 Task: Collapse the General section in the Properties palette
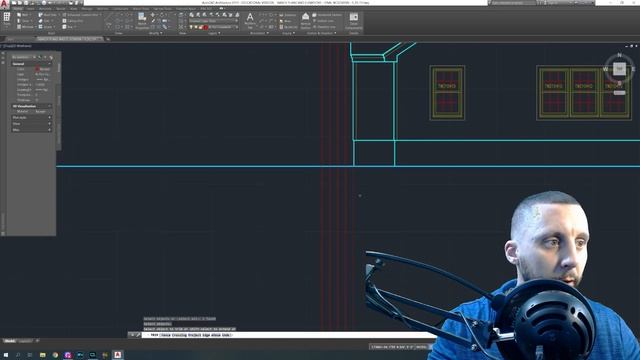pyautogui.click(x=49, y=64)
